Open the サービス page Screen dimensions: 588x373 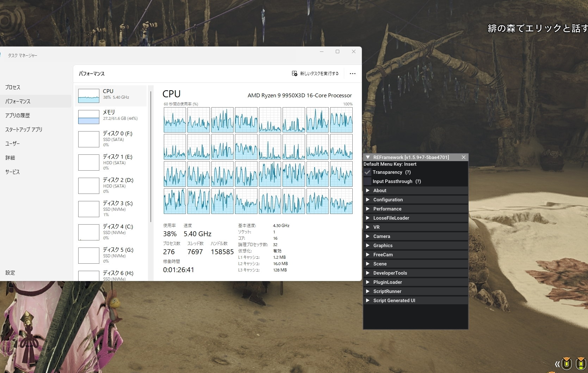35,172
